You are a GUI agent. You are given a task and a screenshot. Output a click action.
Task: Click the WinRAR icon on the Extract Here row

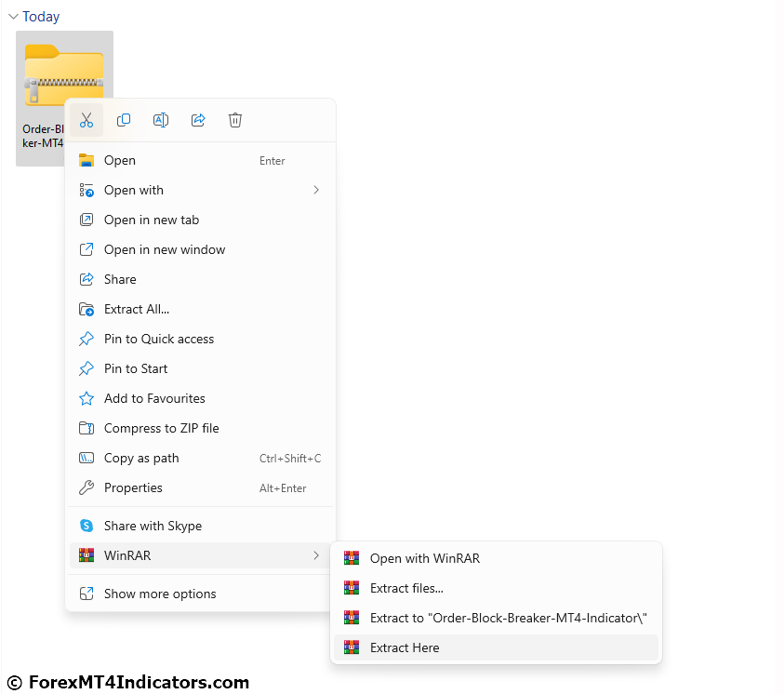point(352,647)
